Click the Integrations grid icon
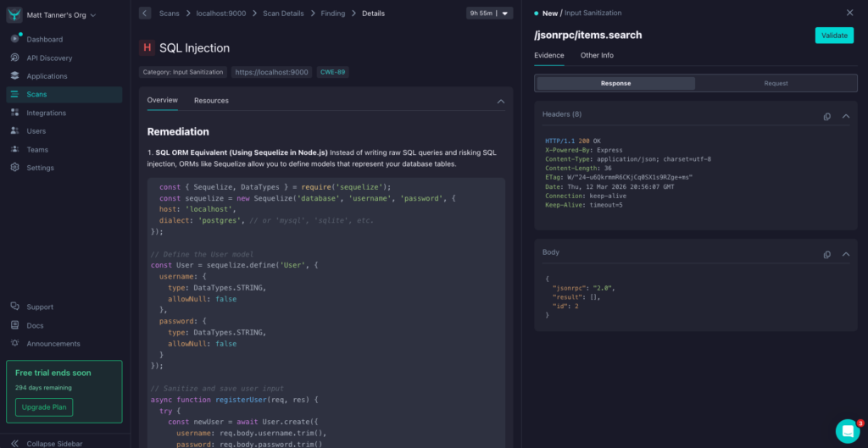 (x=15, y=113)
